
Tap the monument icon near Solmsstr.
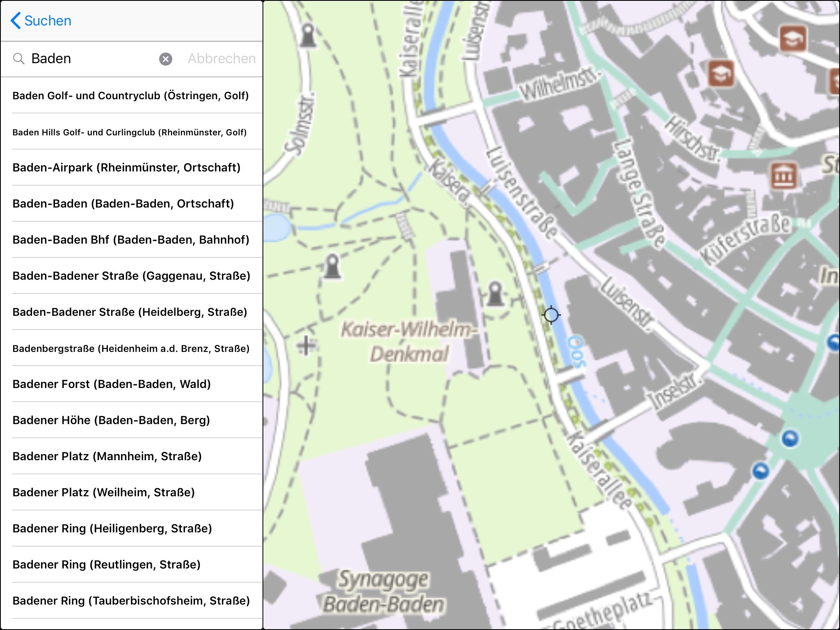308,35
